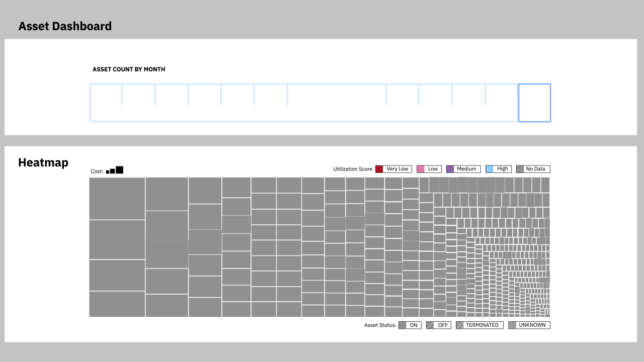
Task: Click the Asset Status label
Action: 380,325
